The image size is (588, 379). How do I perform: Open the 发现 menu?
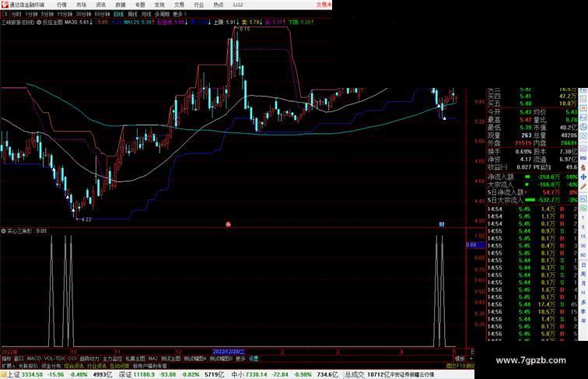click(159, 5)
